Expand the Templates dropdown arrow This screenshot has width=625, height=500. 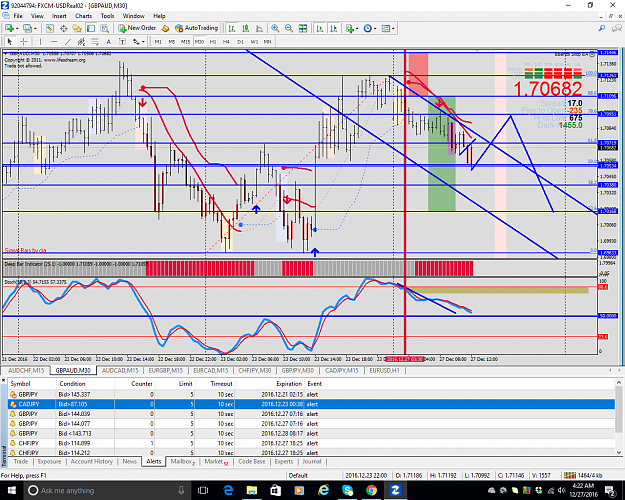coord(393,29)
